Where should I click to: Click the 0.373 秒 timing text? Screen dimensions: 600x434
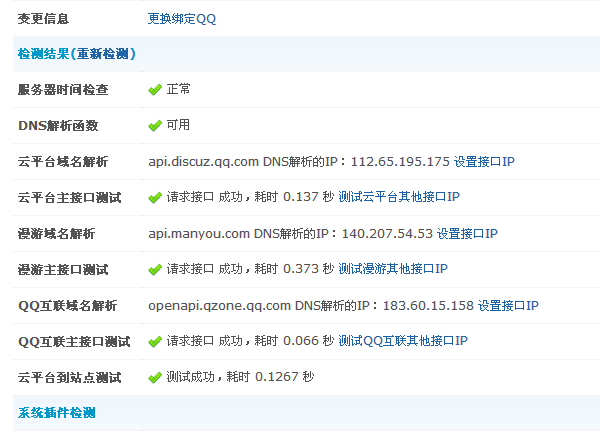(308, 269)
